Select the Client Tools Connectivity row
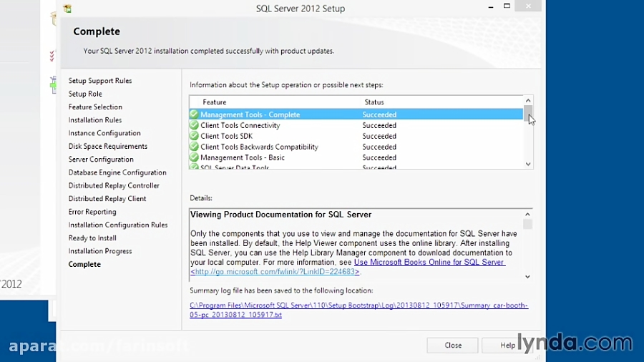 point(356,125)
